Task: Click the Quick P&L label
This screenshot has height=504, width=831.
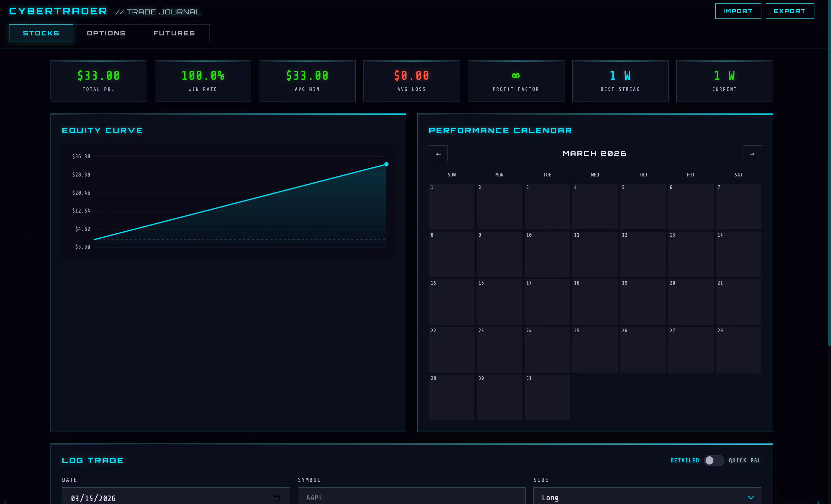Action: click(x=744, y=460)
